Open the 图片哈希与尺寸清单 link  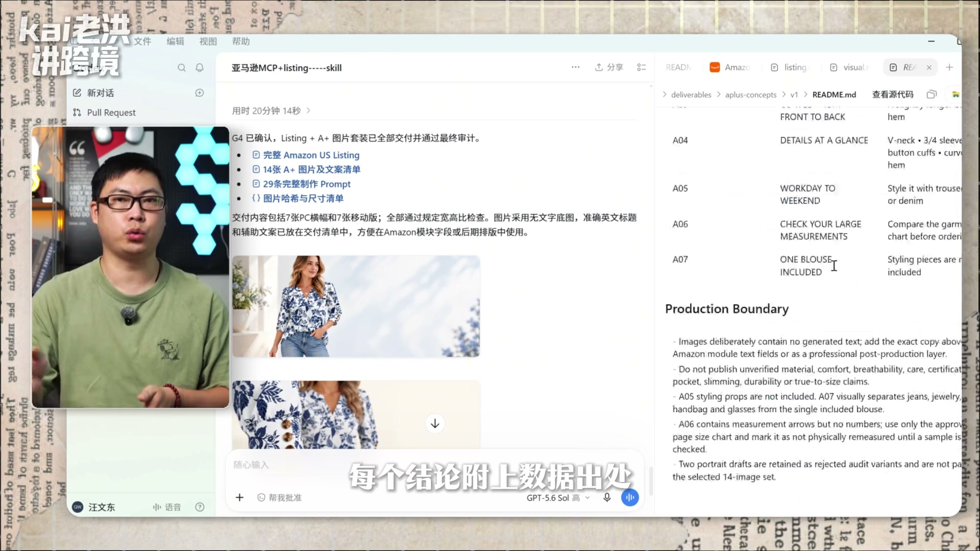298,198
